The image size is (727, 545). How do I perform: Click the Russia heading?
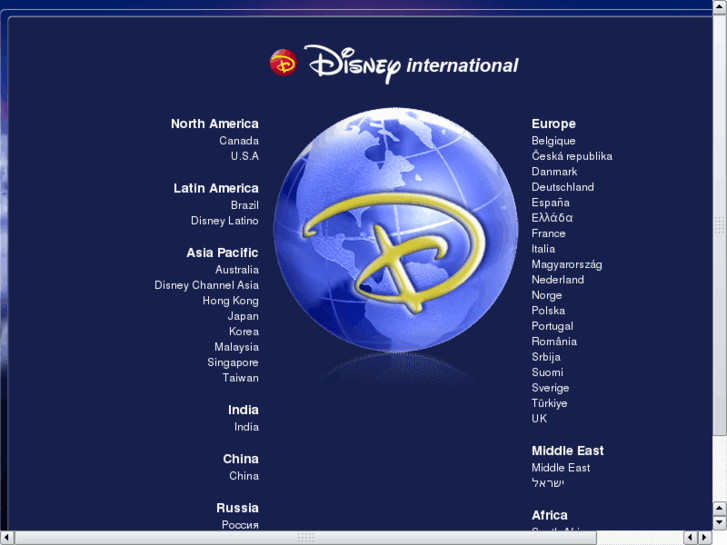pyautogui.click(x=237, y=508)
